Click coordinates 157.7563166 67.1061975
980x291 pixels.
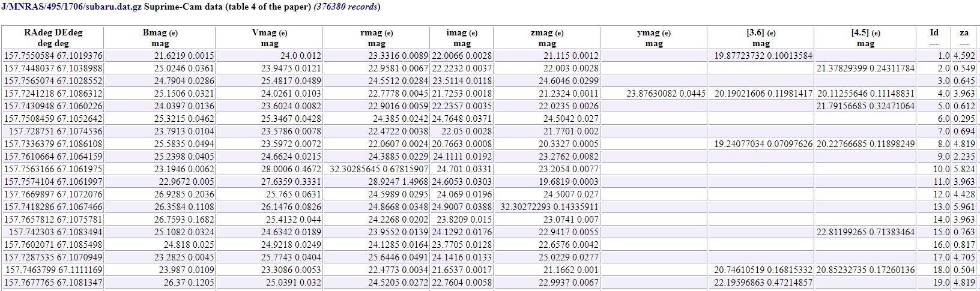[53, 169]
